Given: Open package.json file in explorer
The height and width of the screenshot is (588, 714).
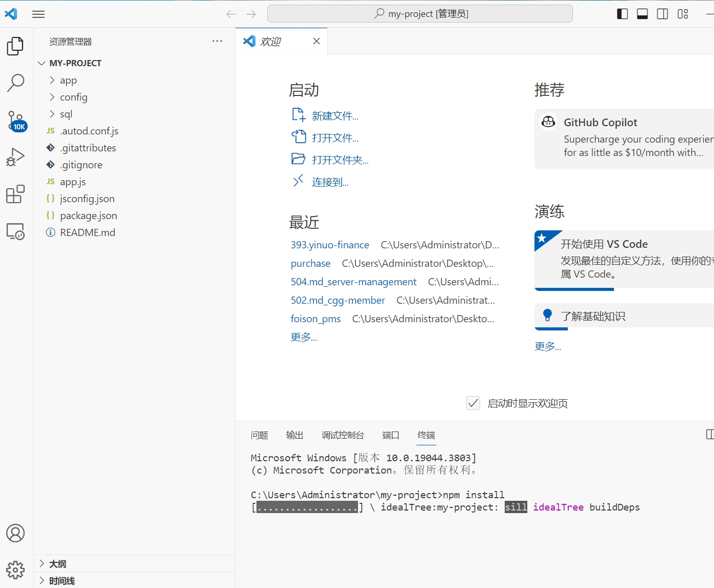Looking at the screenshot, I should point(88,215).
